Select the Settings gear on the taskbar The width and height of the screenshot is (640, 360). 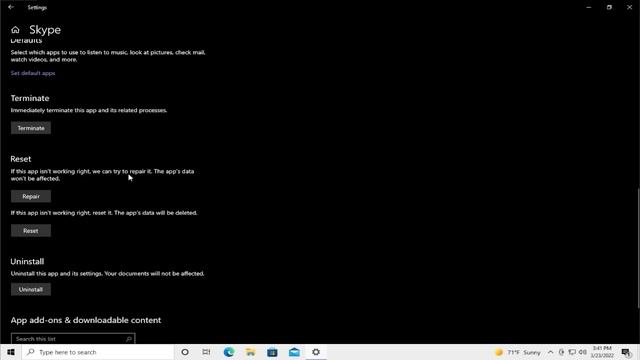[x=316, y=352]
